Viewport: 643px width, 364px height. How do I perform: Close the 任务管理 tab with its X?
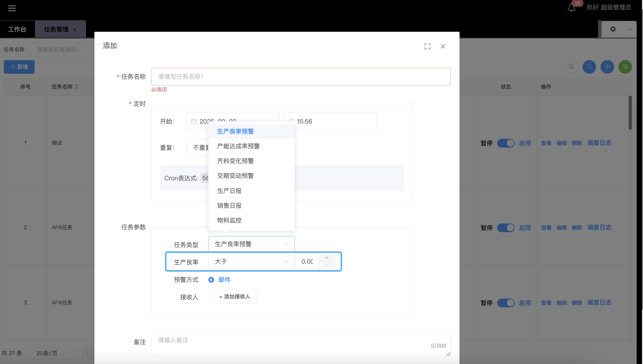74,30
